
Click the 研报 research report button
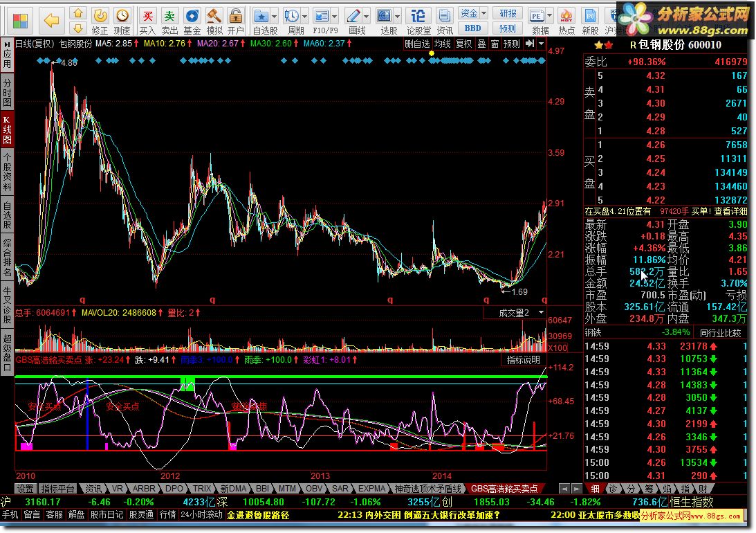(x=508, y=14)
